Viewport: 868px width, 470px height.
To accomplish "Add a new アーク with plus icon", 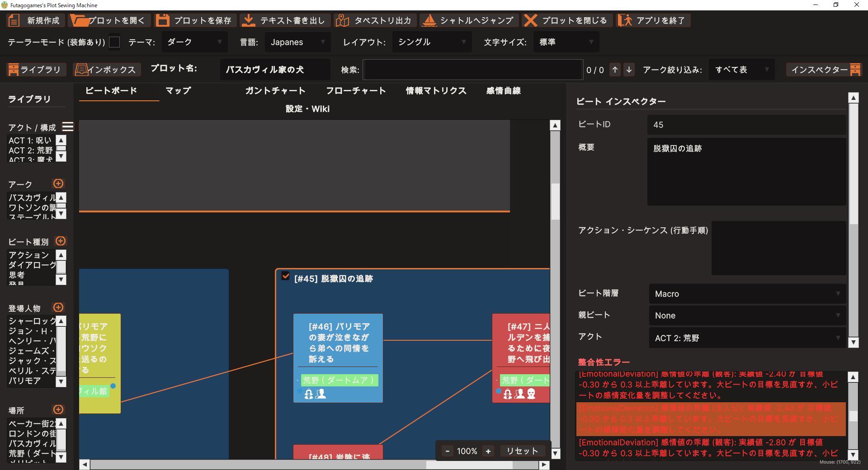I will click(x=58, y=183).
